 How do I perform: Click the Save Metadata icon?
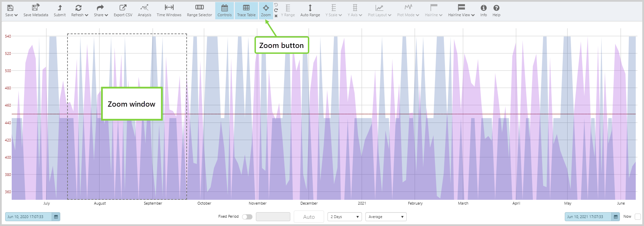point(35,8)
